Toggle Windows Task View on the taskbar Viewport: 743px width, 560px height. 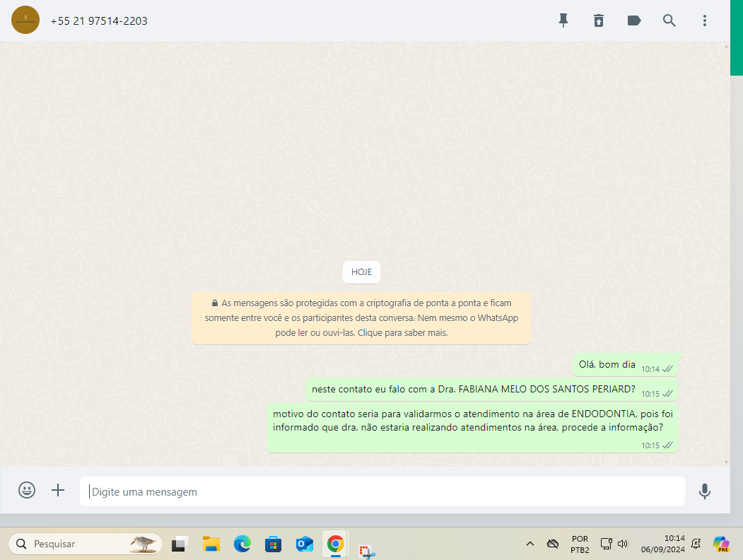click(x=180, y=544)
